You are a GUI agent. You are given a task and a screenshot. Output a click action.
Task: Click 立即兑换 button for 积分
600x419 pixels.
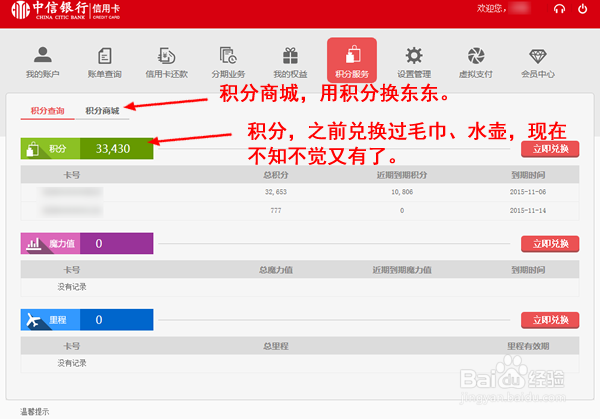550,149
